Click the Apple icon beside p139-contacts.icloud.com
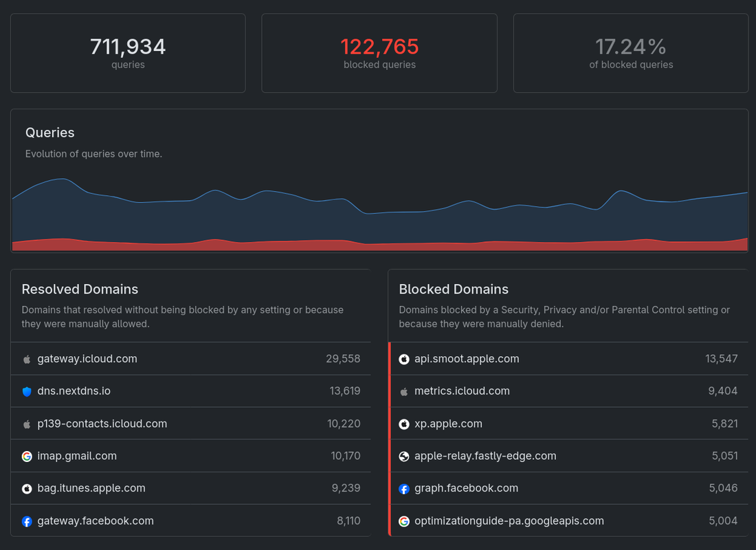756x550 pixels. click(x=27, y=424)
